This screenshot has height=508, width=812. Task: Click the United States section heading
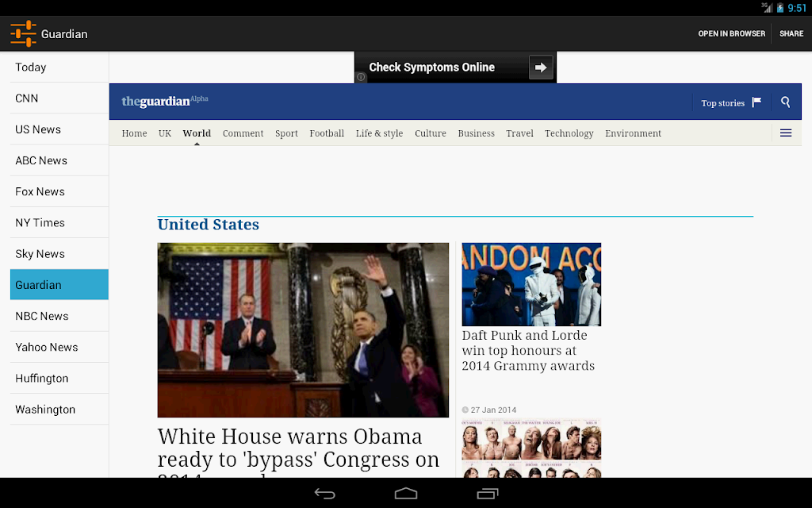coord(209,225)
